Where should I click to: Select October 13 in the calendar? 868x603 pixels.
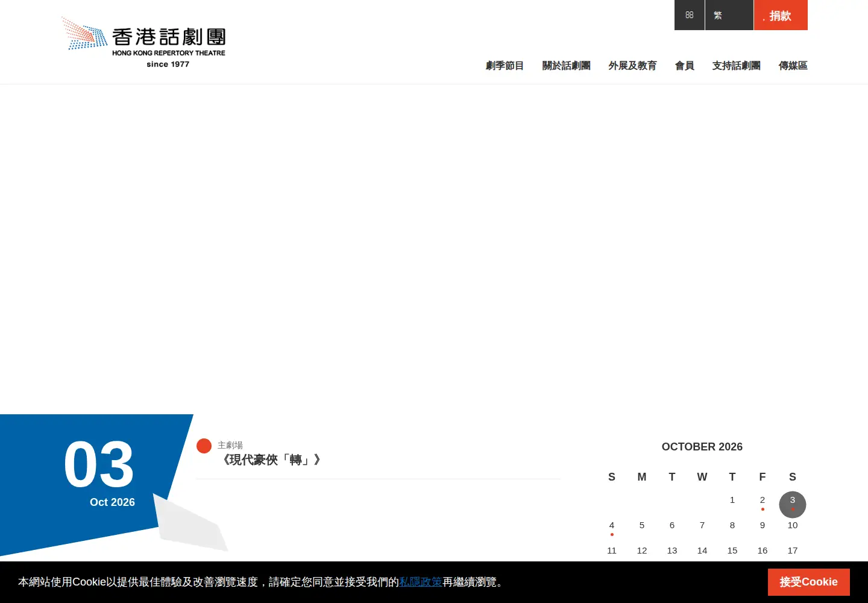(672, 551)
